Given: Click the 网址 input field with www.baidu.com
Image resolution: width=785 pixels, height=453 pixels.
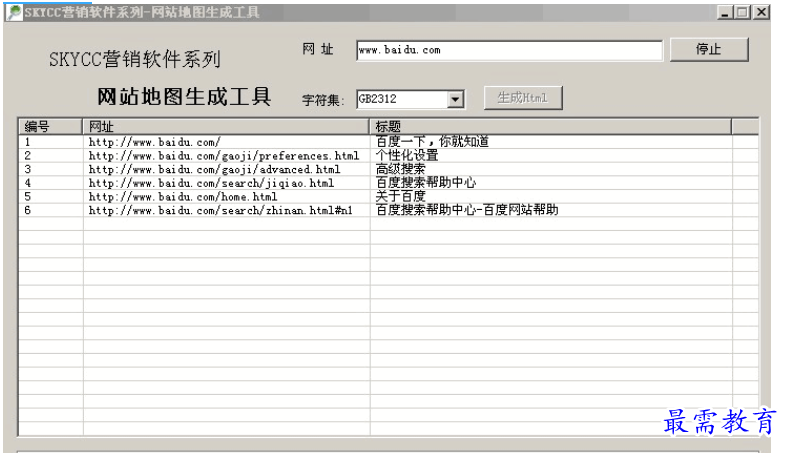Looking at the screenshot, I should (x=509, y=51).
